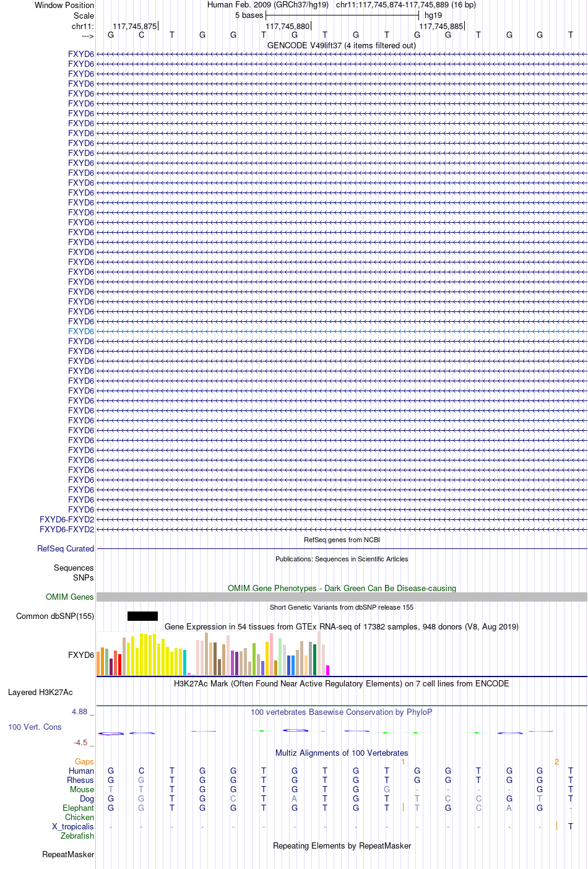Viewport: 588px width, 869px height.
Task: Open the 100 Vert. Cons track label
Action: pos(35,727)
